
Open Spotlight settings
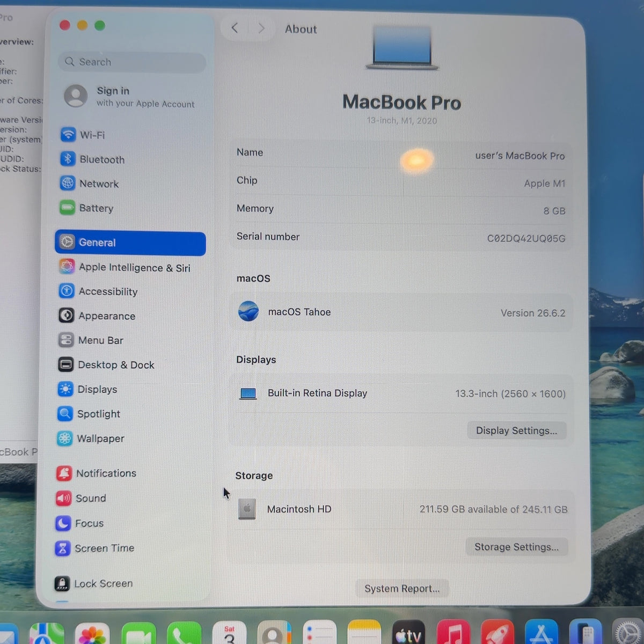[89, 414]
